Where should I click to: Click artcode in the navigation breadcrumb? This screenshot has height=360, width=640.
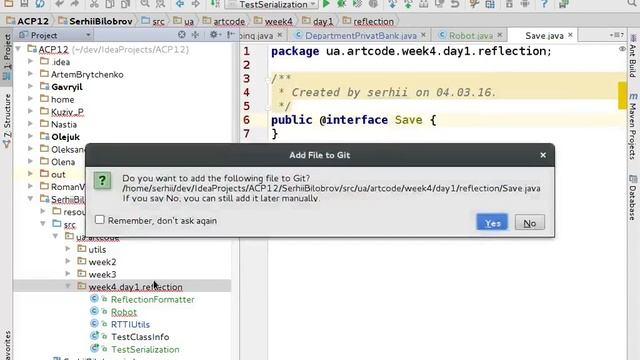[229, 21]
